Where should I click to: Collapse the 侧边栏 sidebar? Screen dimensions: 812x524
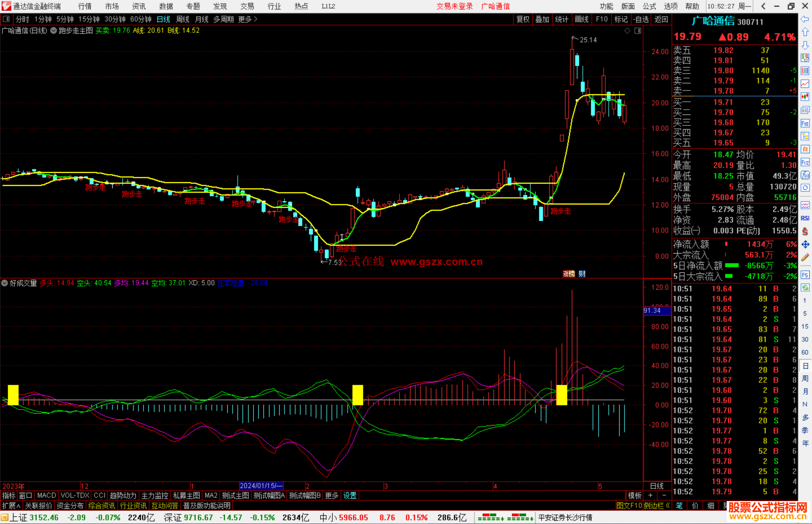pyautogui.click(x=656, y=506)
